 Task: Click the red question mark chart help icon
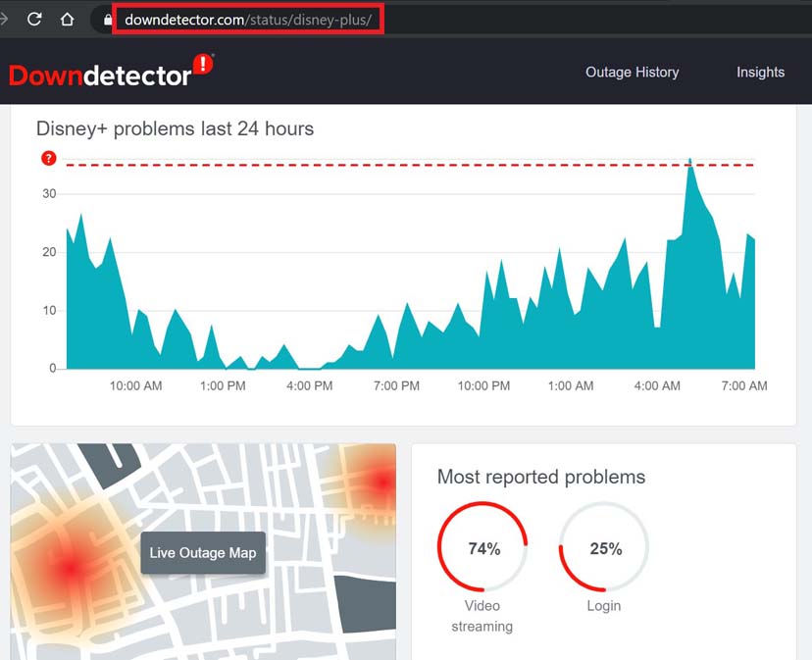[x=49, y=158]
